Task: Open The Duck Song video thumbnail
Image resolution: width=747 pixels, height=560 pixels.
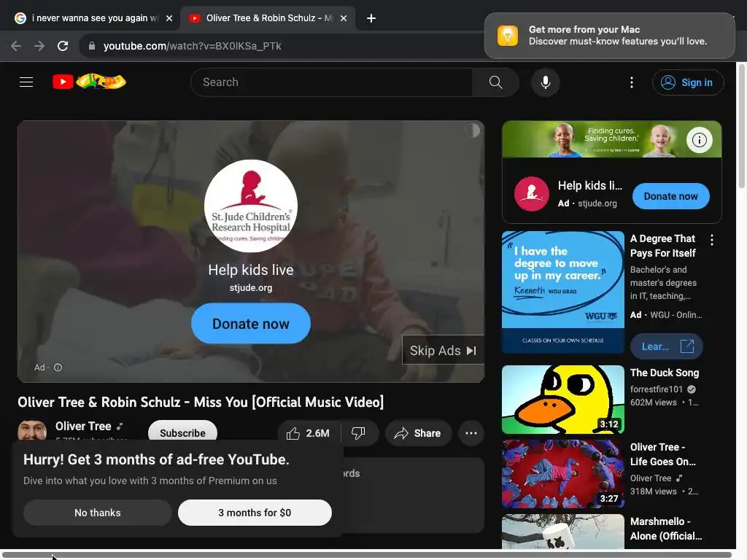Action: pyautogui.click(x=563, y=400)
